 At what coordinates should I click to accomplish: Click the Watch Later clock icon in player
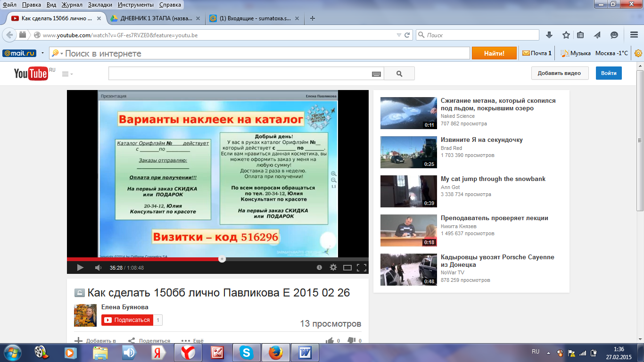319,267
